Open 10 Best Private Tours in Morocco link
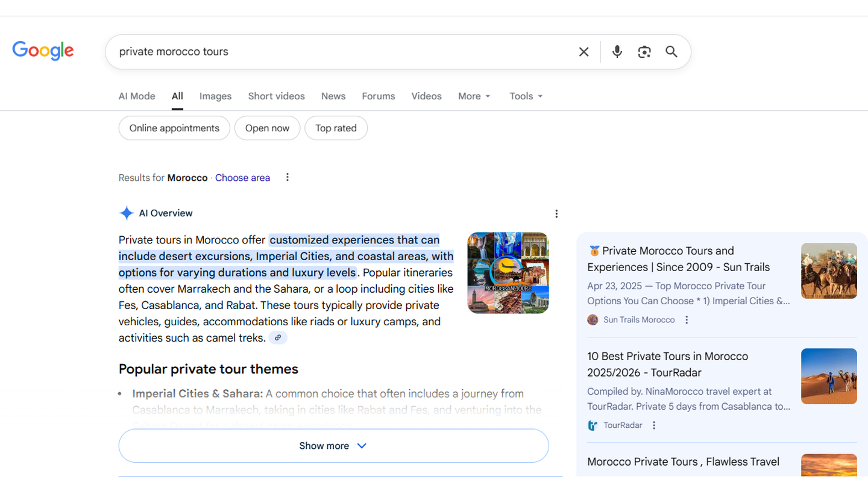 click(668, 364)
